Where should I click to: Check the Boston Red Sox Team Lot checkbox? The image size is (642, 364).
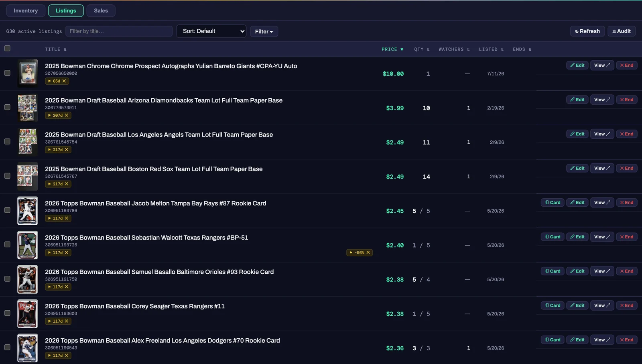7,176
